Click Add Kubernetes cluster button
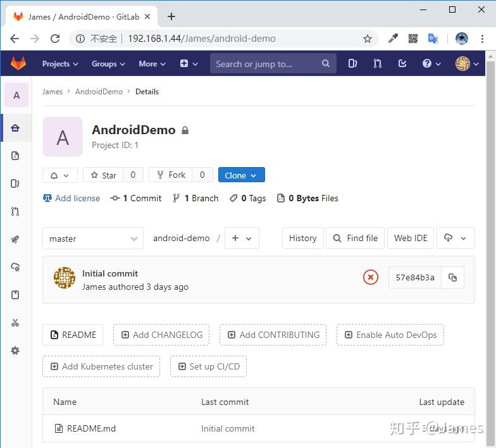 (101, 366)
